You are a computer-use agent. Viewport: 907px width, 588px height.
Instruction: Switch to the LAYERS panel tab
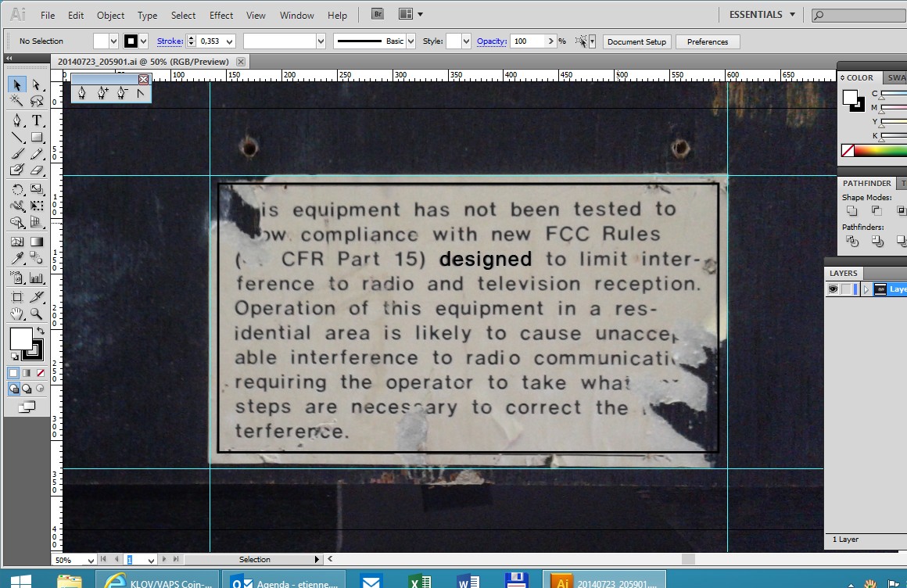pos(844,273)
